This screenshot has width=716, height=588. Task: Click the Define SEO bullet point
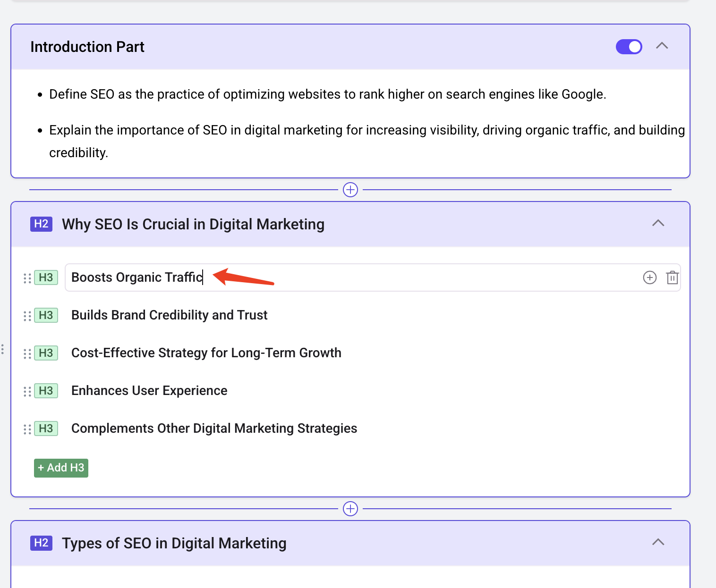[x=328, y=94]
